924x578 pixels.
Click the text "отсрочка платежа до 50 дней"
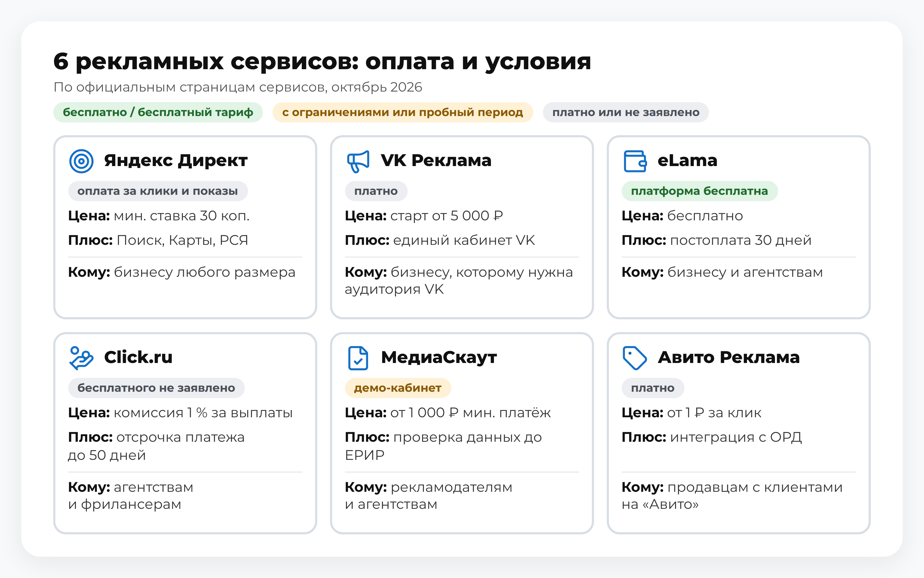(x=156, y=446)
